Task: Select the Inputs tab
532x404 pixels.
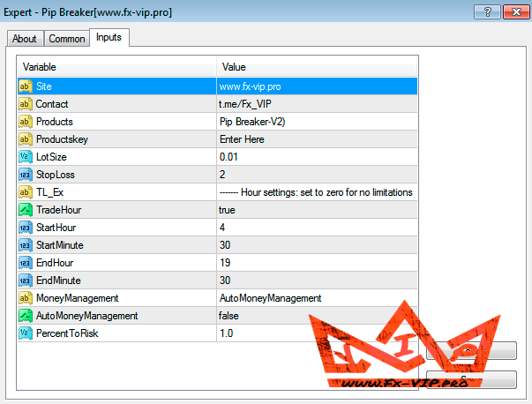Action: [x=109, y=37]
